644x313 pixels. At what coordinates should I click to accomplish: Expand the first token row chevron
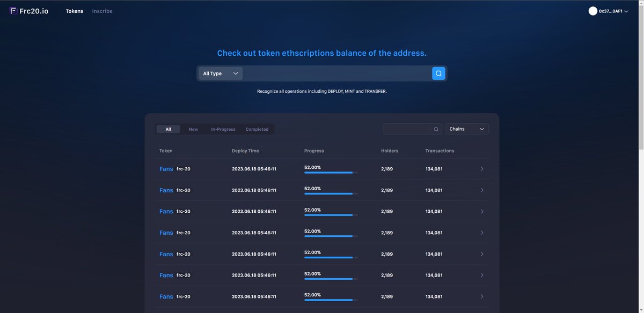[482, 169]
